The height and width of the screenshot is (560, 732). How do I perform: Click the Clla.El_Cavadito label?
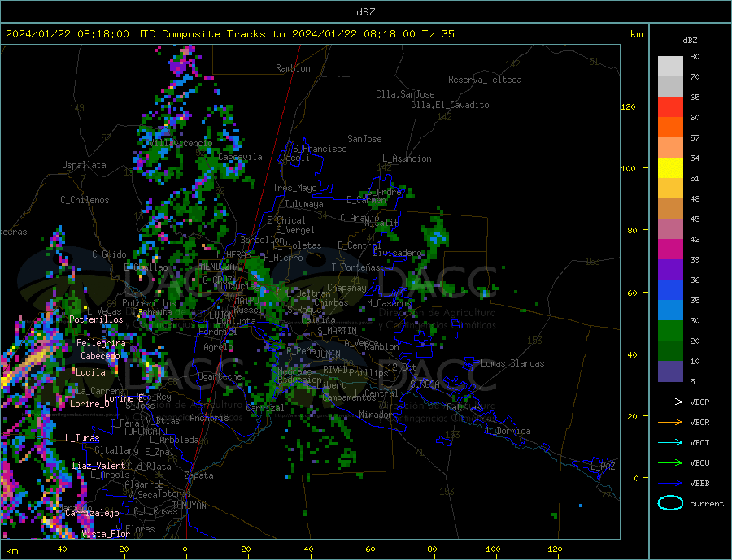(450, 105)
